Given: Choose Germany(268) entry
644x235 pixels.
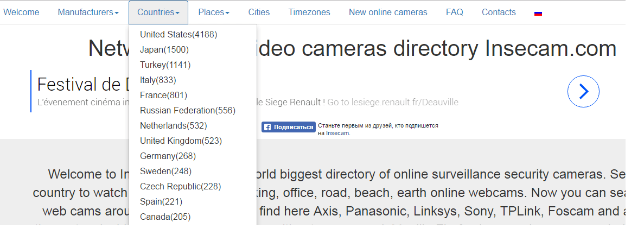Looking at the screenshot, I should tap(193, 156).
